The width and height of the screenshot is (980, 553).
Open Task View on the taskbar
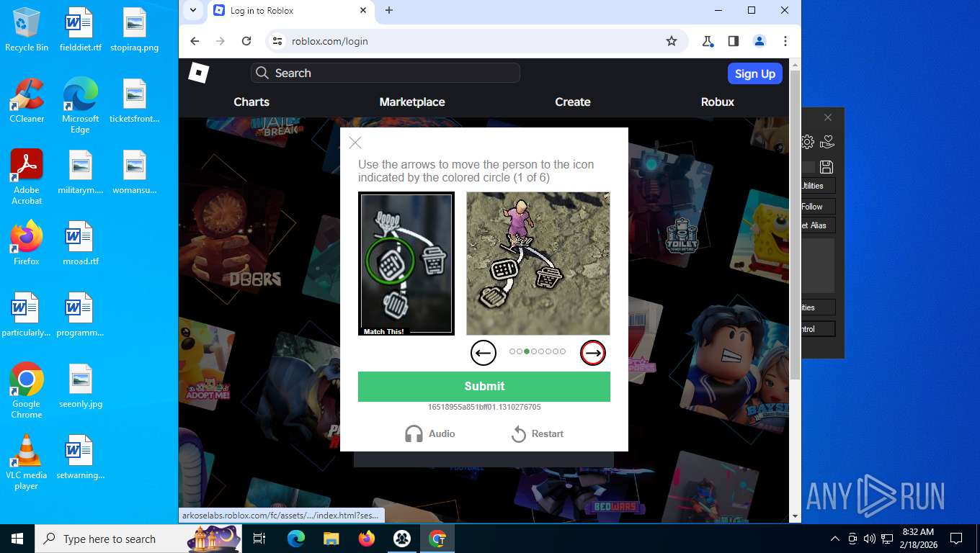(x=259, y=539)
